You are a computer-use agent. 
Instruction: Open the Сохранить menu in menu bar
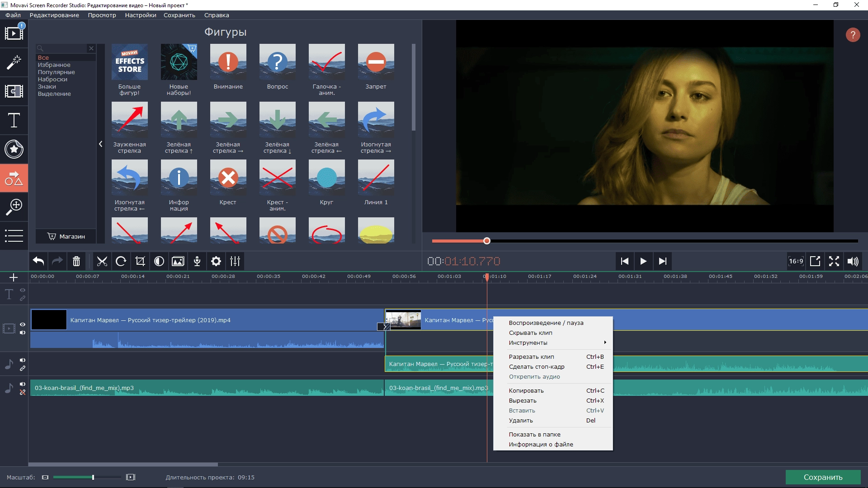point(179,15)
